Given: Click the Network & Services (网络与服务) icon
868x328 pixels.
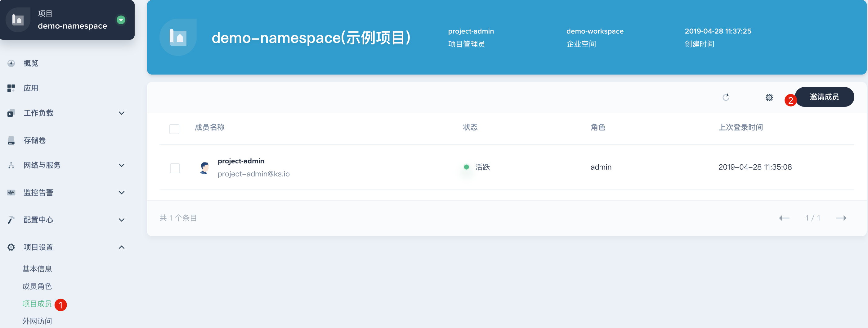Looking at the screenshot, I should (x=11, y=165).
